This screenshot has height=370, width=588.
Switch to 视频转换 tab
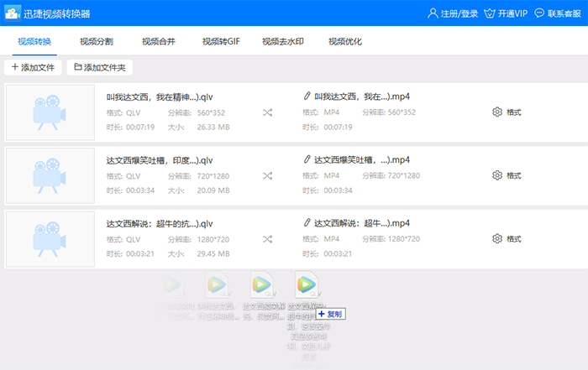click(34, 42)
